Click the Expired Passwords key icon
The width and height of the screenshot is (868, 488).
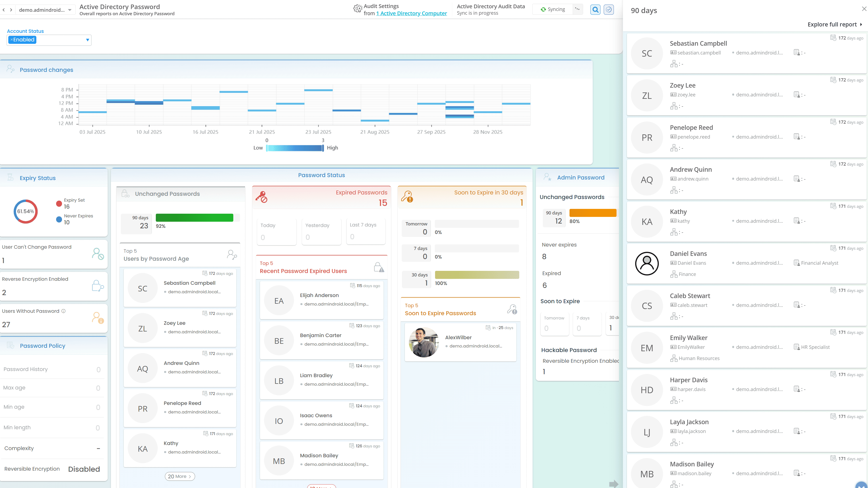[x=261, y=197]
